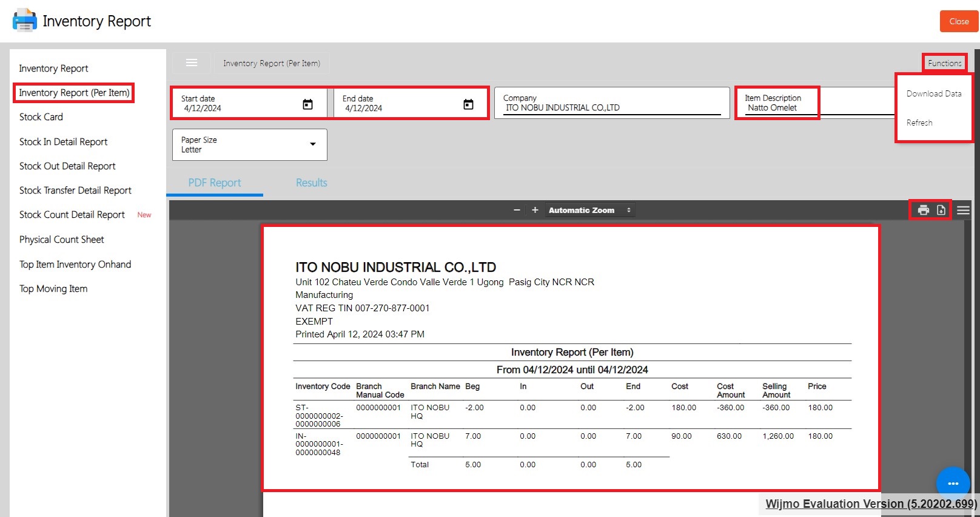Download the PDF report file
Screen dimensions: 980x517
(941, 210)
